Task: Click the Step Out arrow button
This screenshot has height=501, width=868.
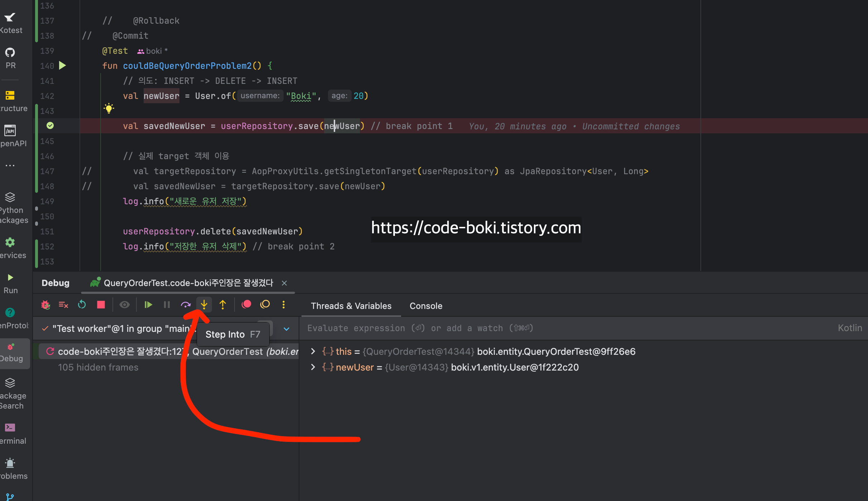Action: (x=223, y=305)
